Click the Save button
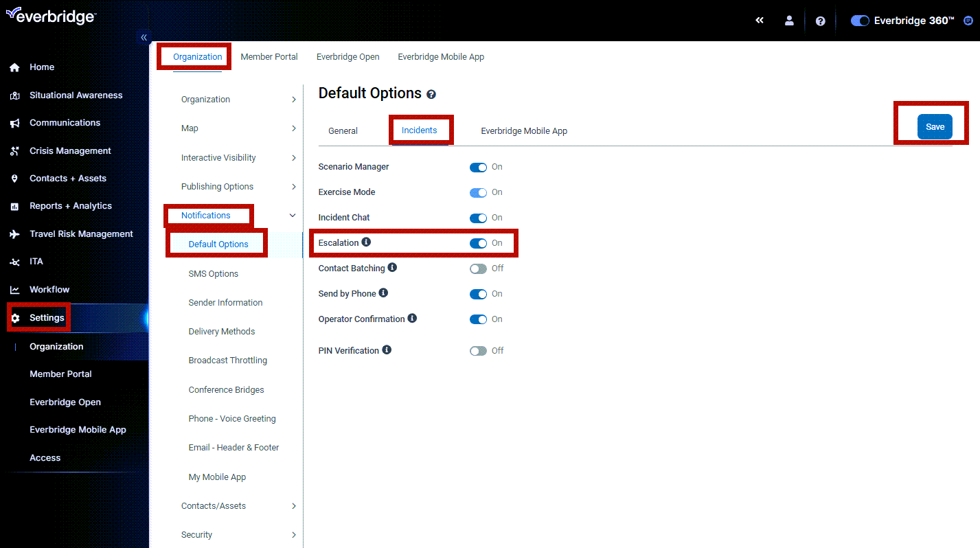This screenshot has width=980, height=548. point(935,126)
